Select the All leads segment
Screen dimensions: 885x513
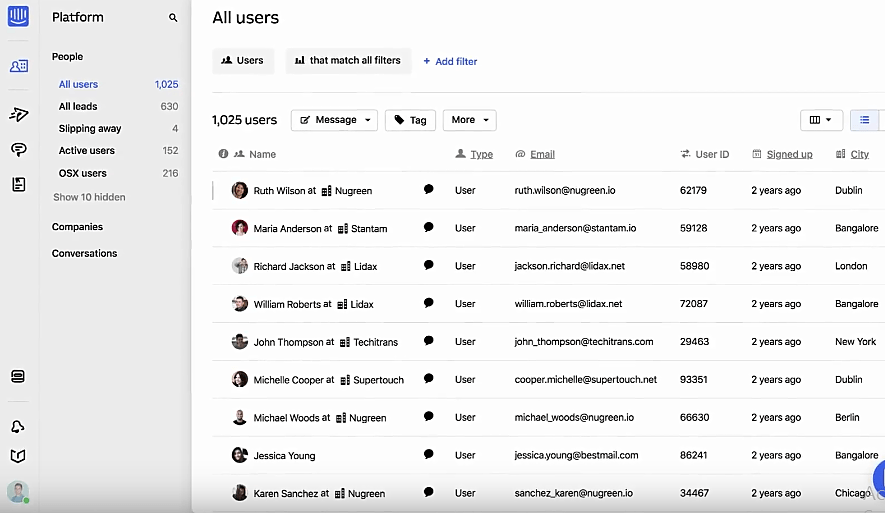click(x=78, y=107)
